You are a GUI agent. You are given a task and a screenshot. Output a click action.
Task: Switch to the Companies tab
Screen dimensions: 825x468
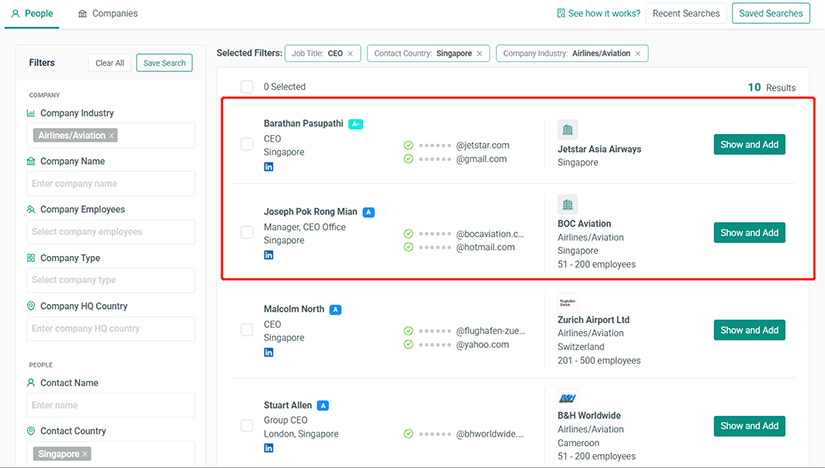[107, 14]
